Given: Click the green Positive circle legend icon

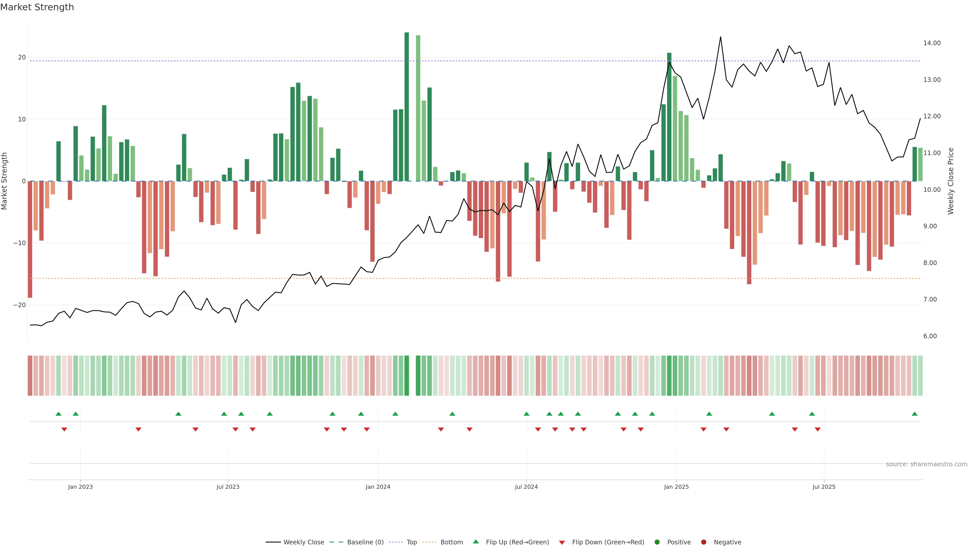Looking at the screenshot, I should [x=657, y=542].
